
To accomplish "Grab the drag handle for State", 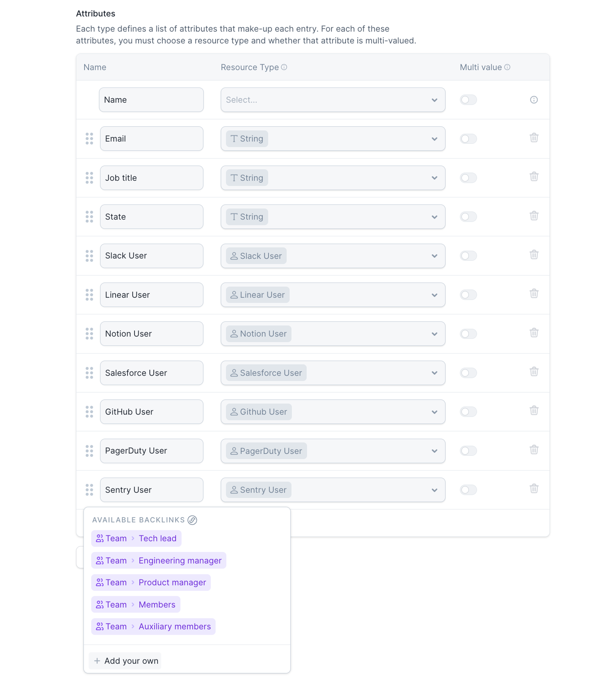I will coord(89,216).
